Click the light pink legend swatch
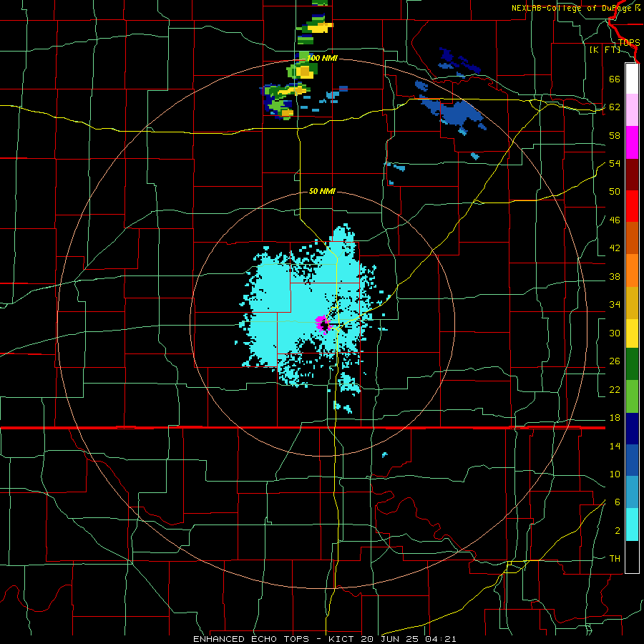Viewport: 644px width, 644px height. pyautogui.click(x=632, y=110)
